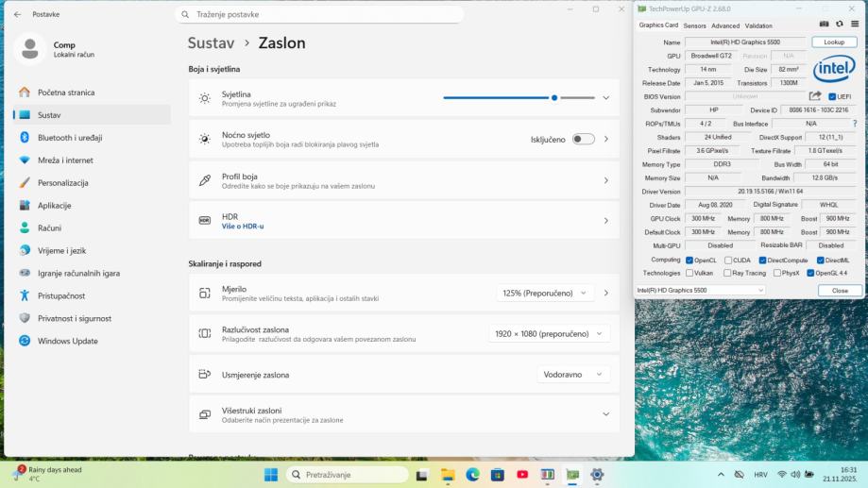This screenshot has width=868, height=488.
Task: Click HRV language indicator in tray
Action: click(x=760, y=475)
